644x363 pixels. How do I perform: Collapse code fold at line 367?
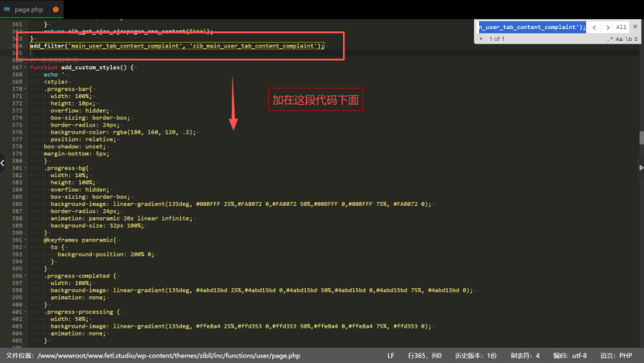tap(27, 68)
